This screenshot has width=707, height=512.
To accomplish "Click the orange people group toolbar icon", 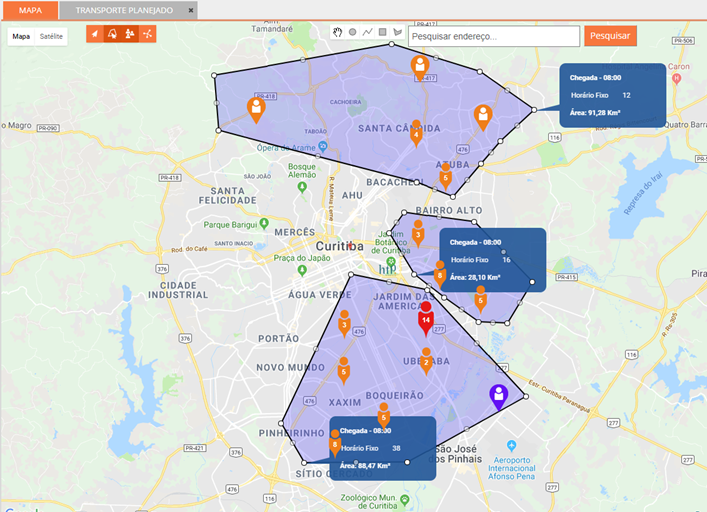I will tap(130, 34).
